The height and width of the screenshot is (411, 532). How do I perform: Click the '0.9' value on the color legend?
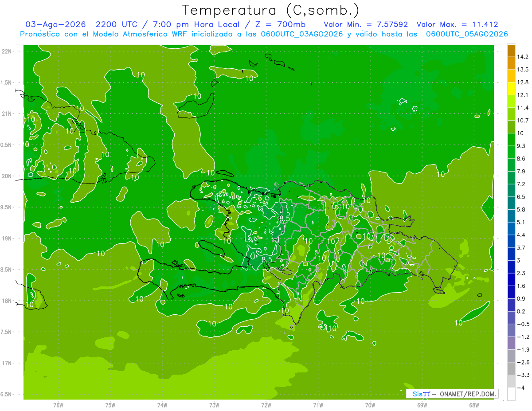[x=521, y=298]
